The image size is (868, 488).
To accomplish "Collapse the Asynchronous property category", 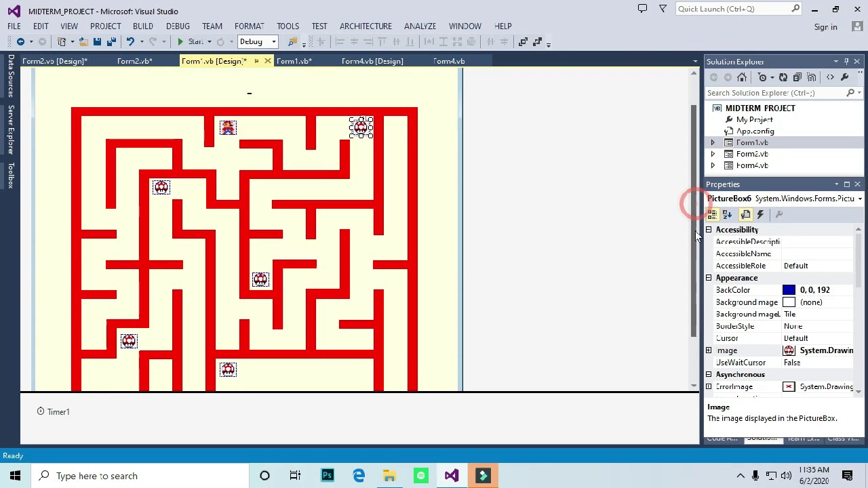I will (709, 375).
